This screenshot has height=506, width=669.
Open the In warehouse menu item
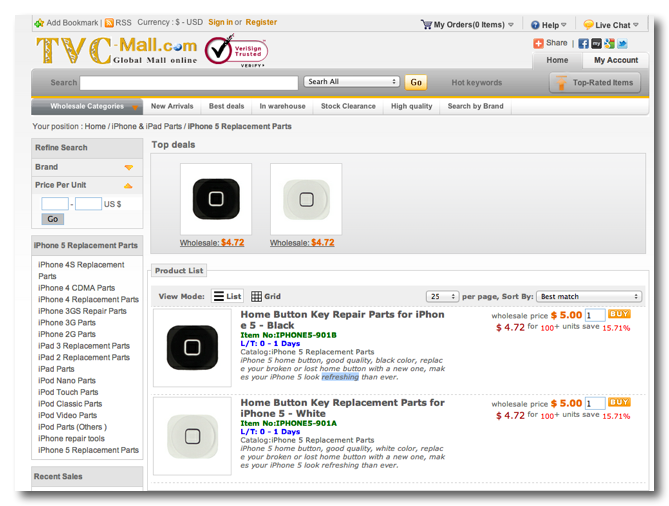(282, 106)
